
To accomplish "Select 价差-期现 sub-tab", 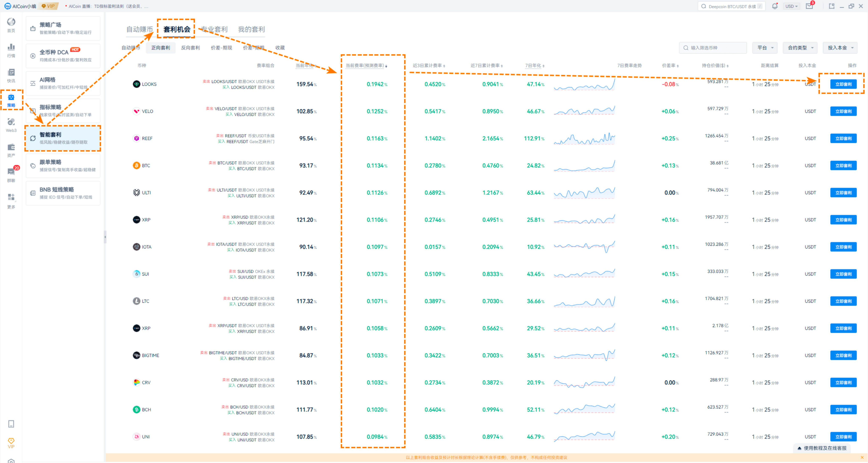I will pos(221,48).
